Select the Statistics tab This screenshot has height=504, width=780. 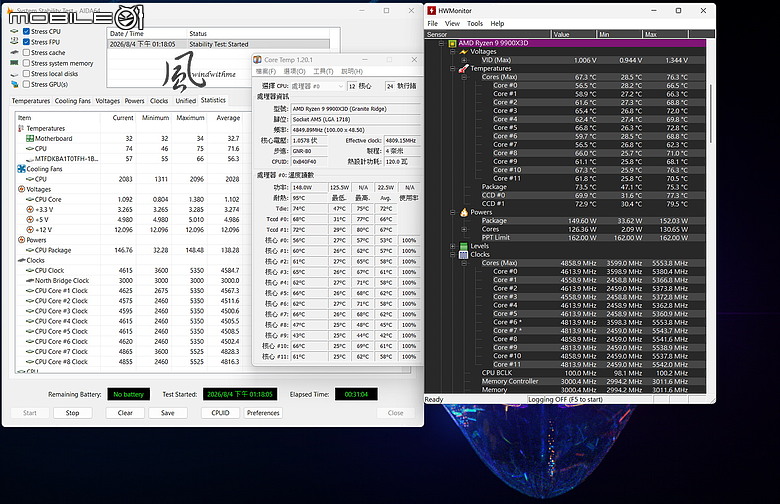(x=213, y=100)
